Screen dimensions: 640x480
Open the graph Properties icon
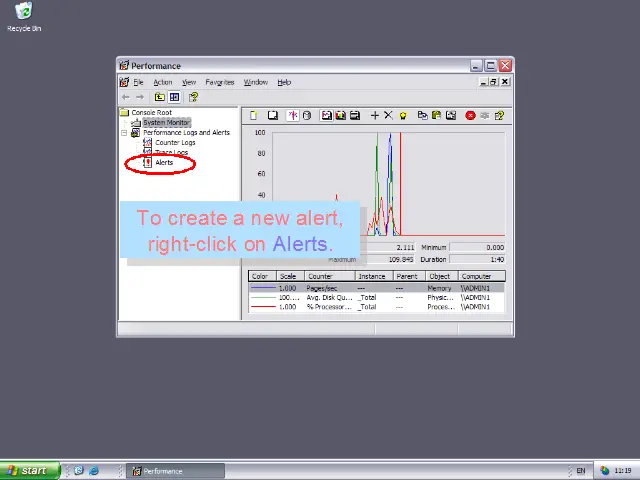tap(451, 116)
